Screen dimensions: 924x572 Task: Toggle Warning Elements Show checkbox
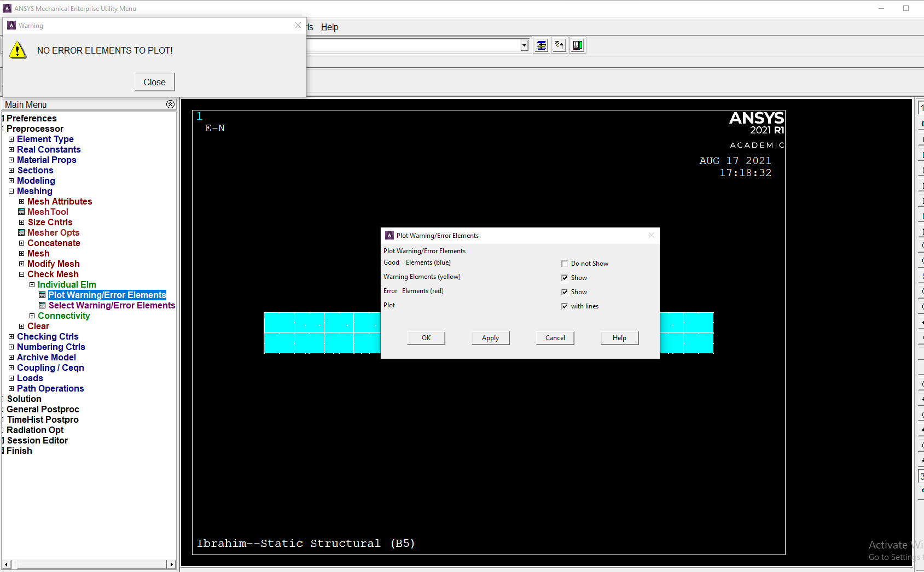565,278
